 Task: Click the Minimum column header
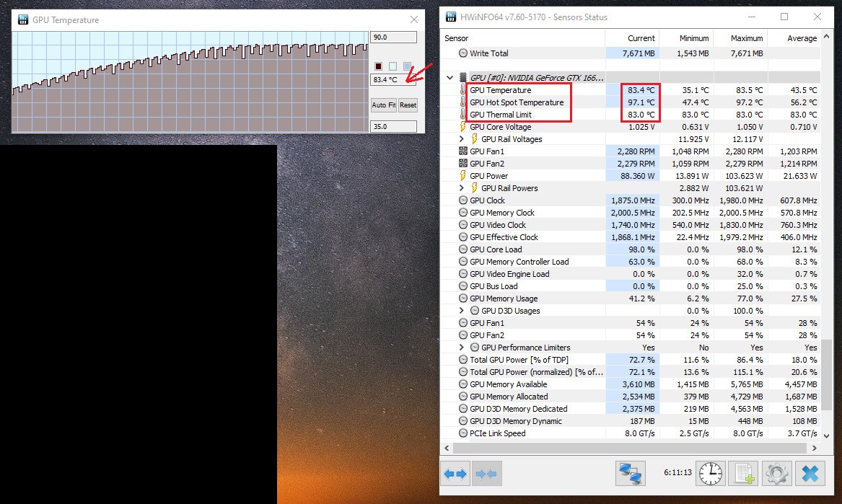(x=686, y=38)
